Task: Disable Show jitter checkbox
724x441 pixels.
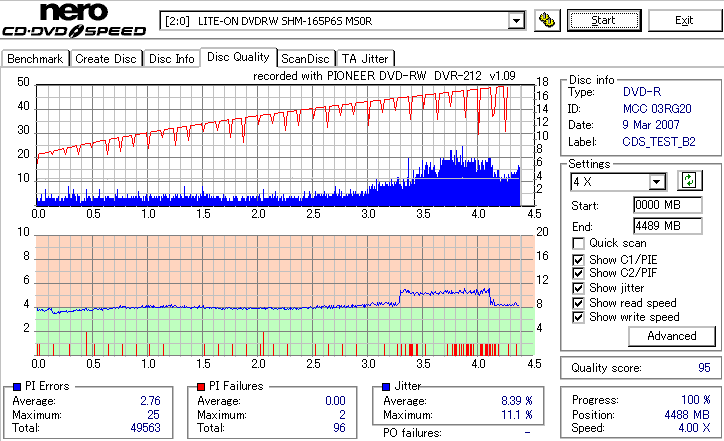Action: click(578, 288)
